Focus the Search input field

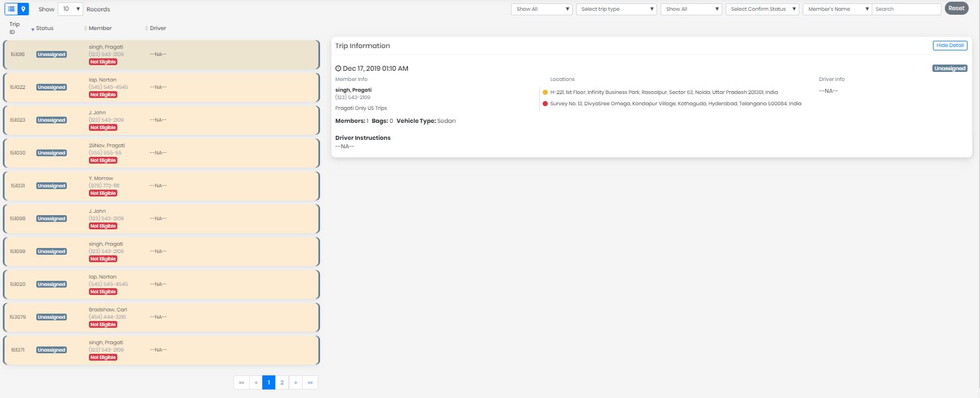(906, 9)
